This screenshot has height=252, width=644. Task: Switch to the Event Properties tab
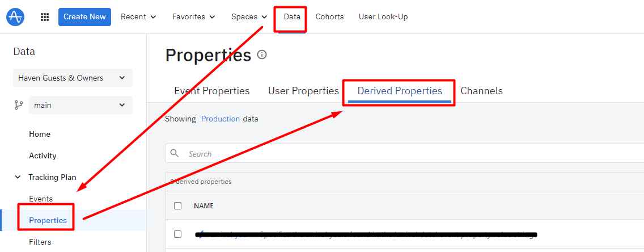click(212, 91)
